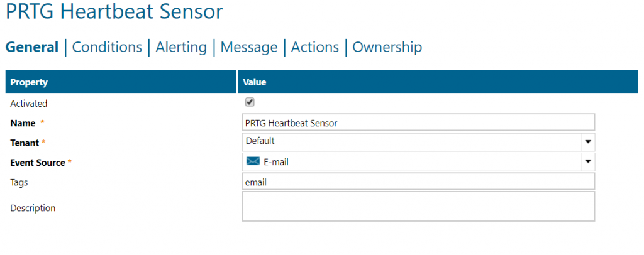Click the Default tenant combo box
This screenshot has width=644, height=255.
[x=412, y=141]
